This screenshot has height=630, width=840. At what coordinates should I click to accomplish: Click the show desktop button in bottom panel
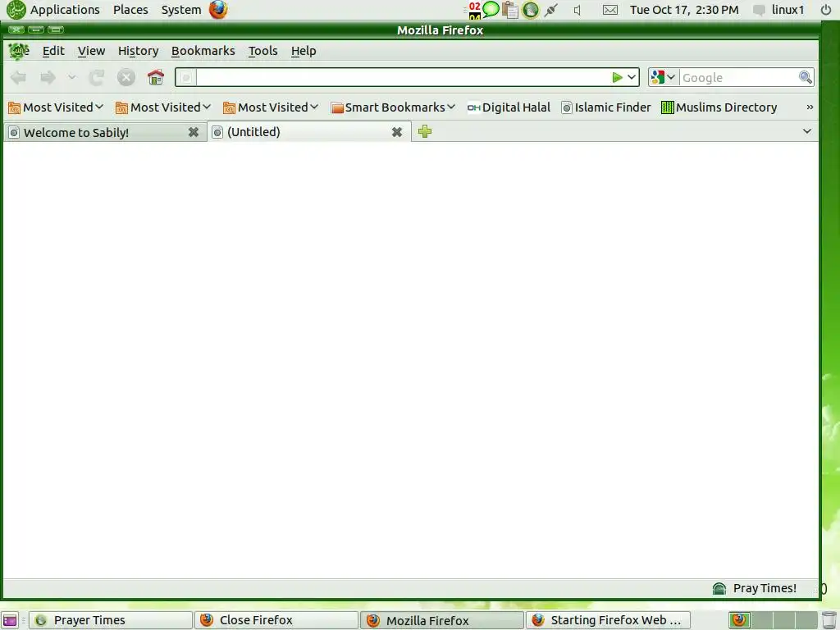click(10, 620)
